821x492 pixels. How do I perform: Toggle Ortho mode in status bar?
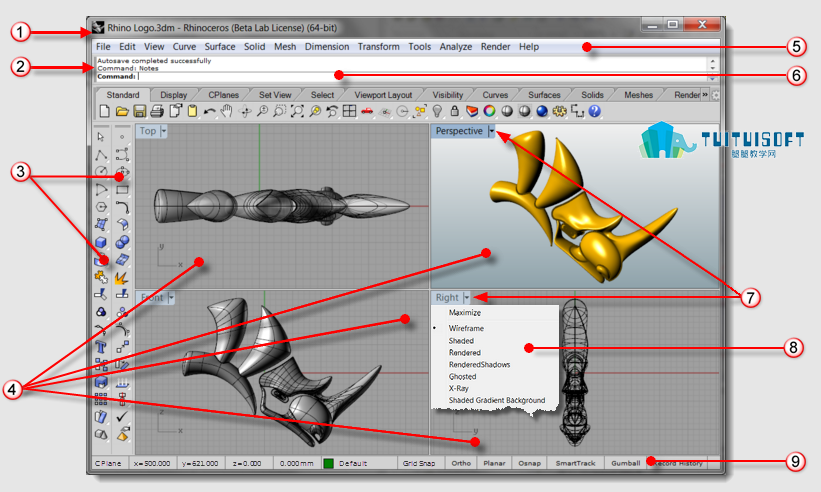[461, 463]
